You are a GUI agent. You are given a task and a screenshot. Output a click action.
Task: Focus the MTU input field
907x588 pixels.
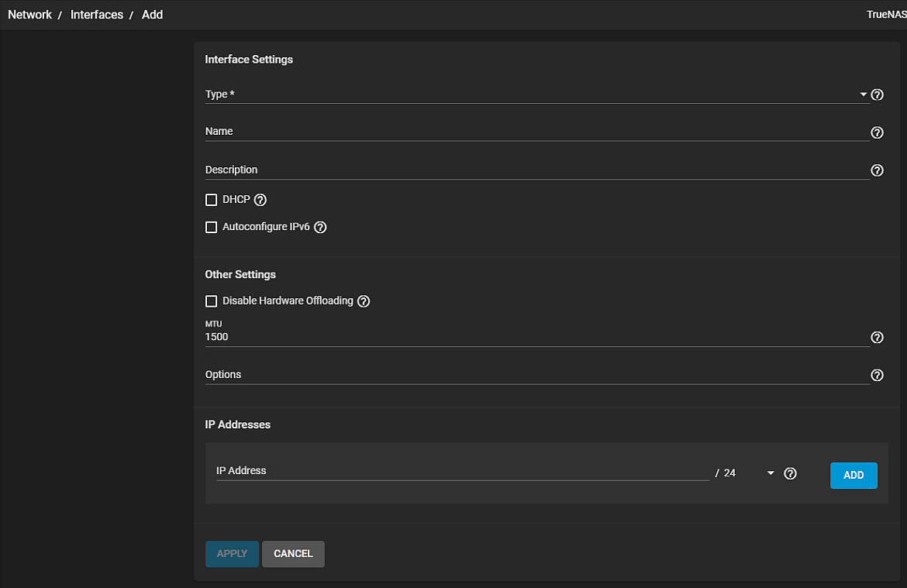point(535,337)
